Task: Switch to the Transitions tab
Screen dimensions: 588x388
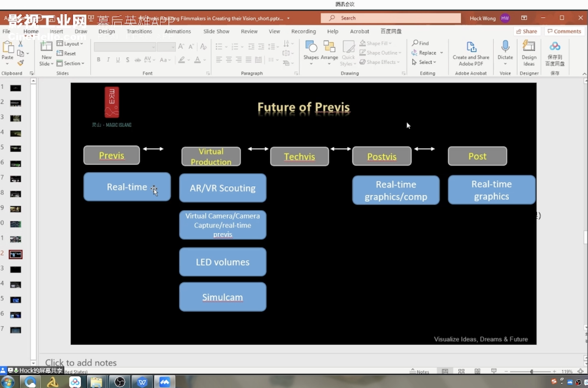Action: (139, 31)
